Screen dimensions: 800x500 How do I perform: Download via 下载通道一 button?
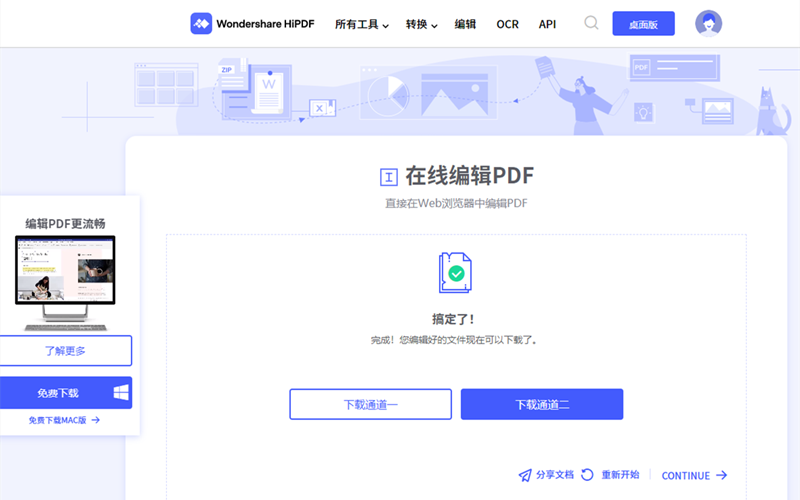click(x=370, y=404)
